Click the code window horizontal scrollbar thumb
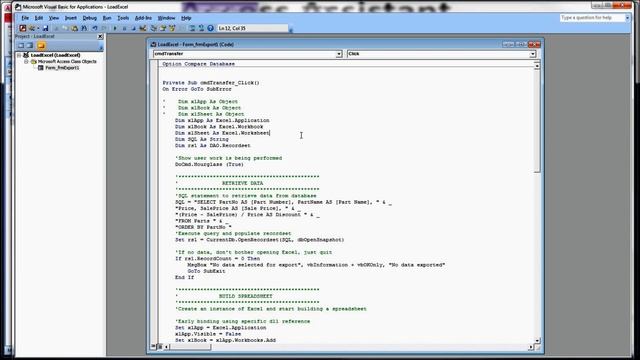 coord(191,347)
